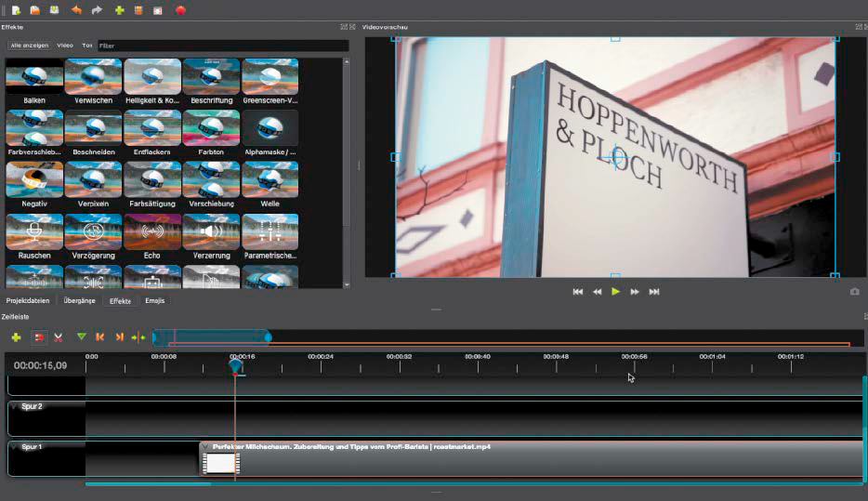This screenshot has height=501, width=868.
Task: Switch to the Übergänge tab
Action: [79, 300]
